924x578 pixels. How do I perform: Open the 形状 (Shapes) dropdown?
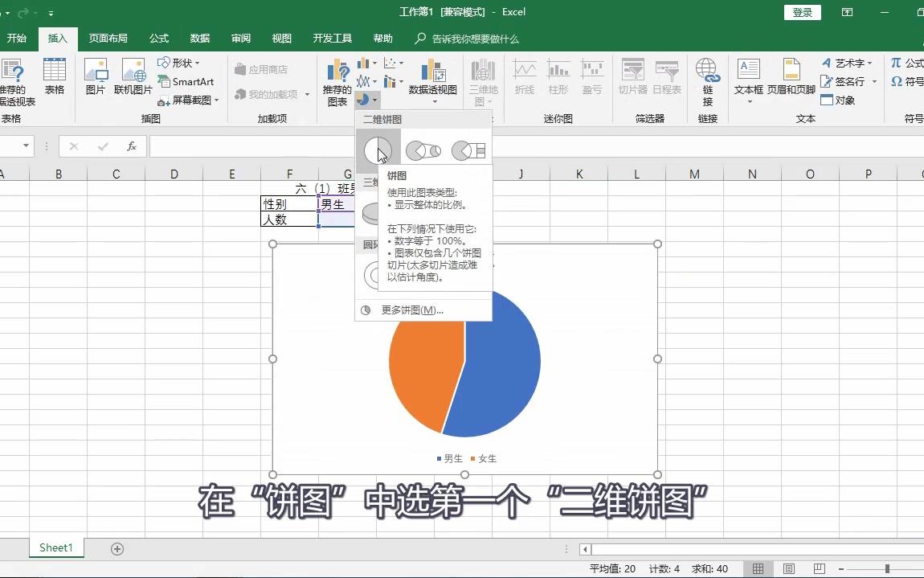pyautogui.click(x=182, y=63)
